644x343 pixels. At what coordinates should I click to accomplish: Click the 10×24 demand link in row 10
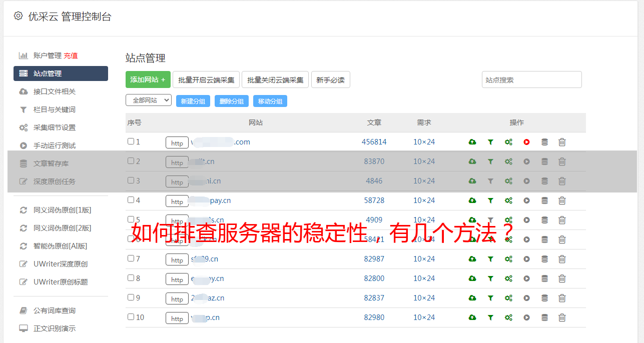(x=424, y=317)
